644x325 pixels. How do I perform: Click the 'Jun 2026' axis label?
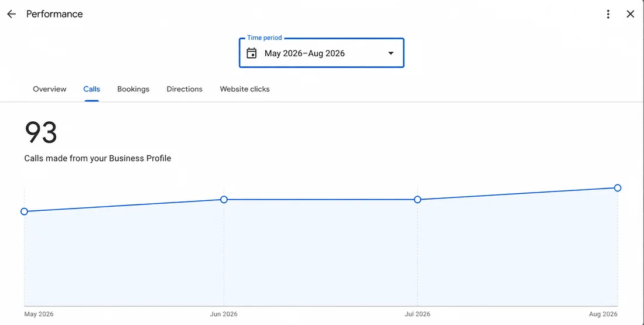pyautogui.click(x=224, y=314)
